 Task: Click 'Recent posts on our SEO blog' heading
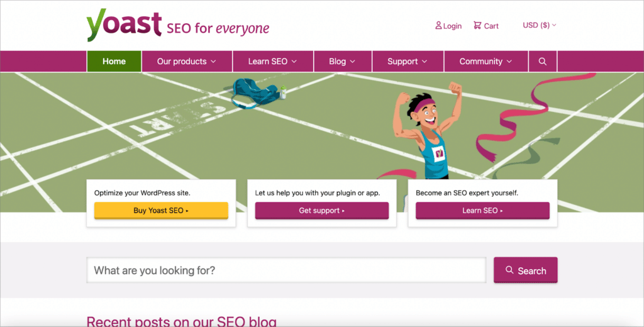click(x=182, y=321)
